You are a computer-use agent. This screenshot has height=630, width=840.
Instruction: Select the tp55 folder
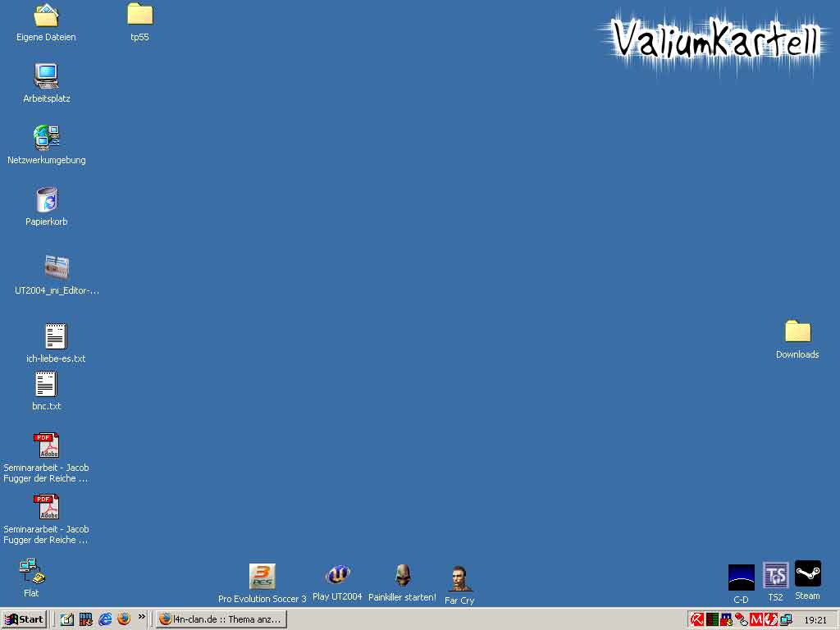pos(139,15)
